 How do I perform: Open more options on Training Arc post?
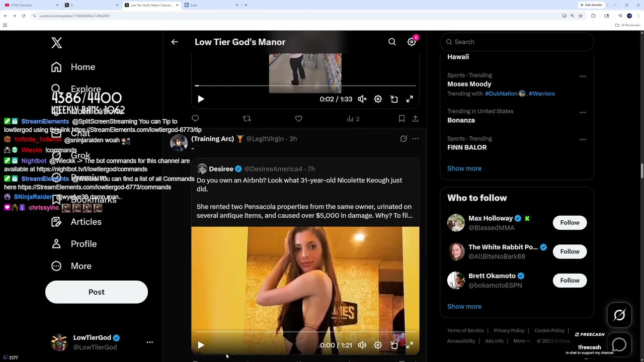coord(415,139)
